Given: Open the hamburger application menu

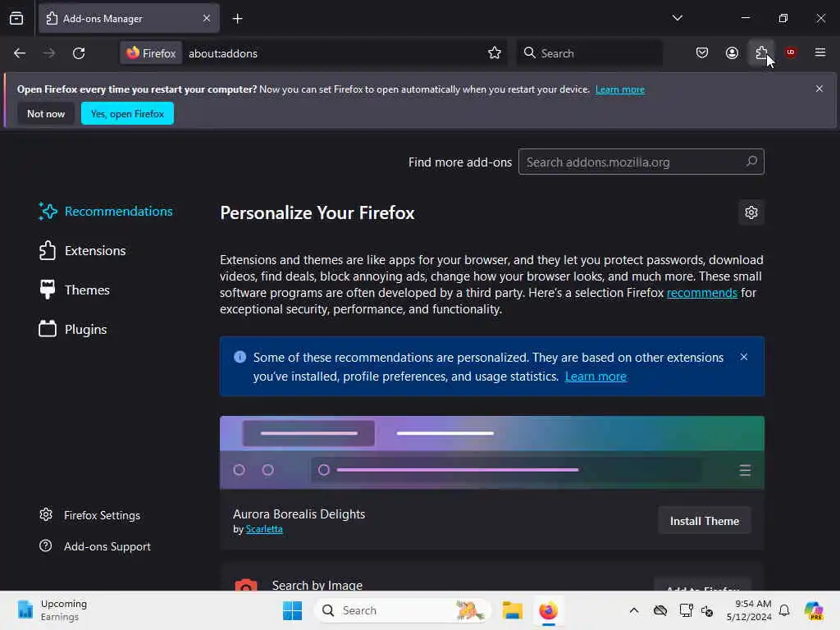Looking at the screenshot, I should (820, 52).
